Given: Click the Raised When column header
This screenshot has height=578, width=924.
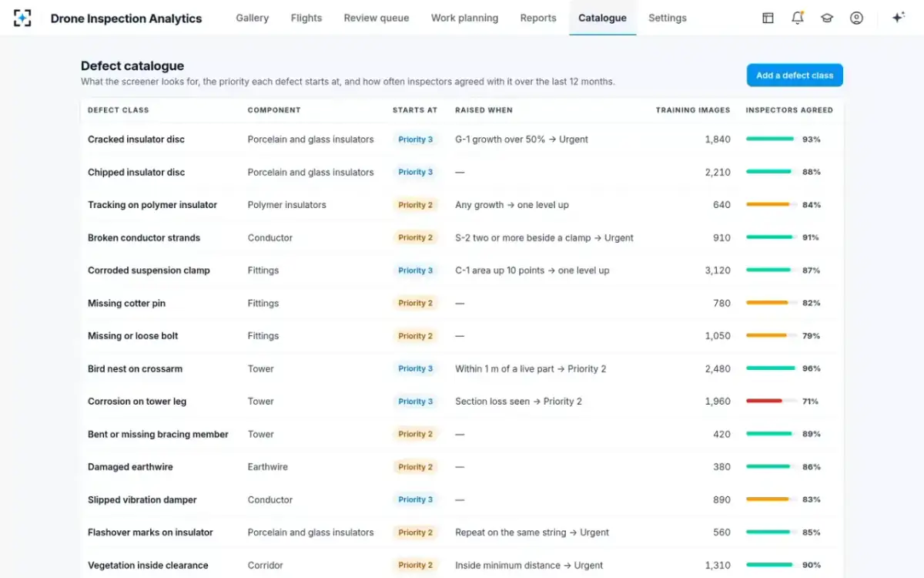Looking at the screenshot, I should coord(484,110).
